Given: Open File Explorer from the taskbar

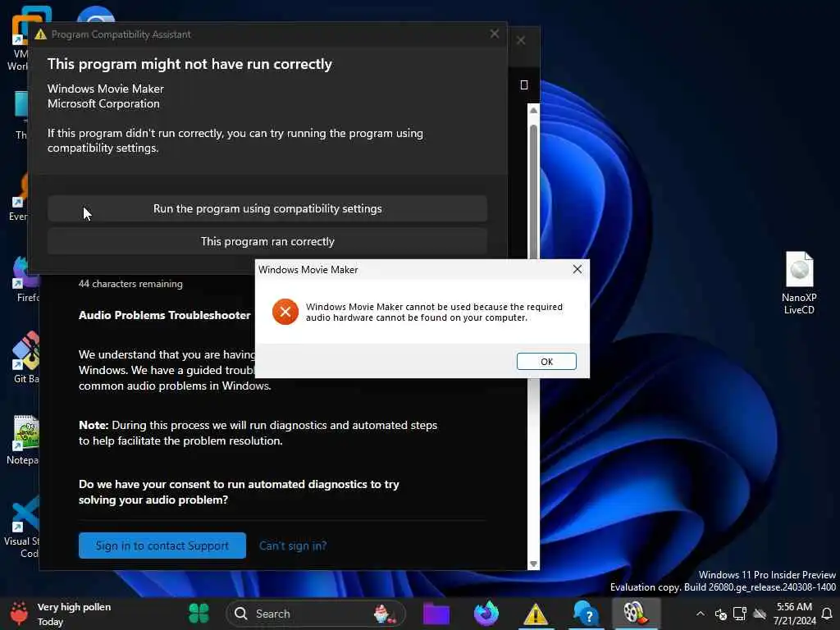Looking at the screenshot, I should tap(436, 614).
